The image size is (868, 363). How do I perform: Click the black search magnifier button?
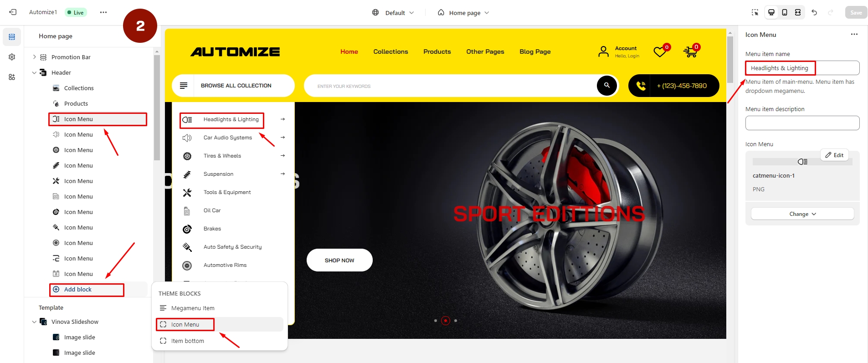coord(607,85)
